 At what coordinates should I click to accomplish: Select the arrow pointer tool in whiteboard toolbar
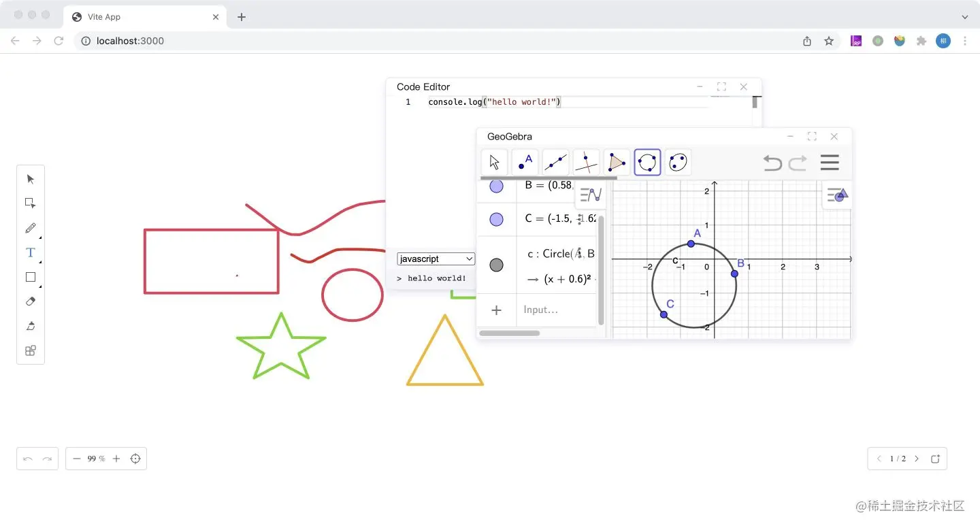coord(30,179)
